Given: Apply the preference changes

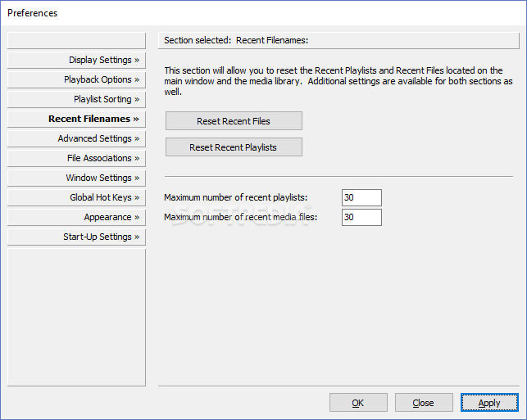Looking at the screenshot, I should (489, 403).
